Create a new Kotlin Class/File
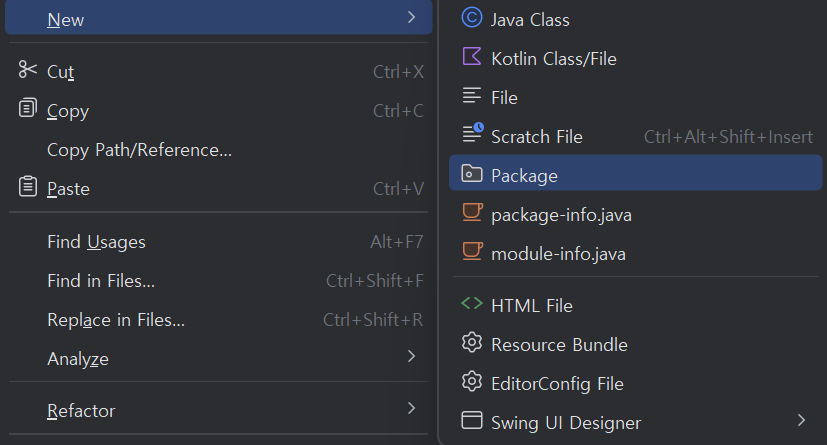The width and height of the screenshot is (827, 445). click(635, 59)
